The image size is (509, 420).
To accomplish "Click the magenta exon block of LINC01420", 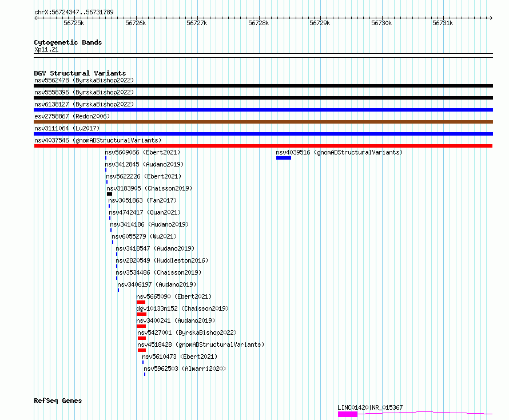I will coord(348,414).
